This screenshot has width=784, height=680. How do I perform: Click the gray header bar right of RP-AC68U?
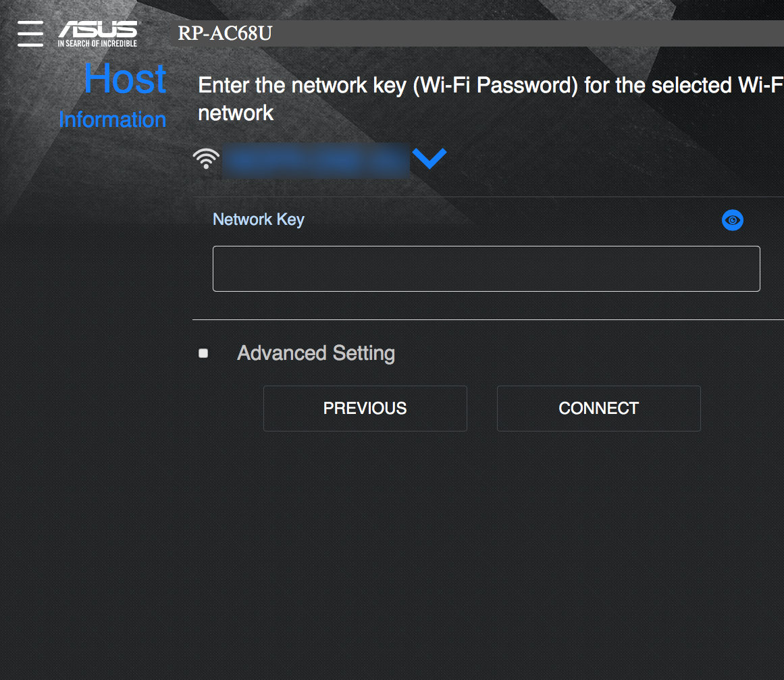527,33
